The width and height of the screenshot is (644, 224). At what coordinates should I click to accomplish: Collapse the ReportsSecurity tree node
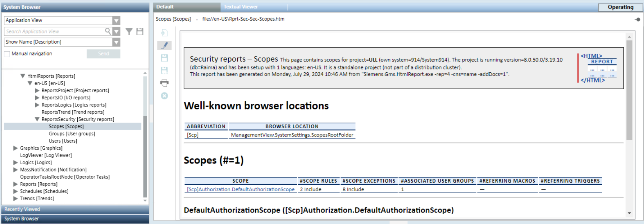37,119
